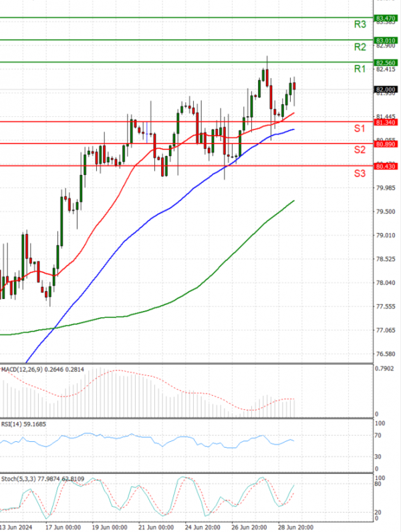This screenshot has width=401, height=532.
Task: Click the 79.500 price axis label
Action: pyautogui.click(x=386, y=212)
